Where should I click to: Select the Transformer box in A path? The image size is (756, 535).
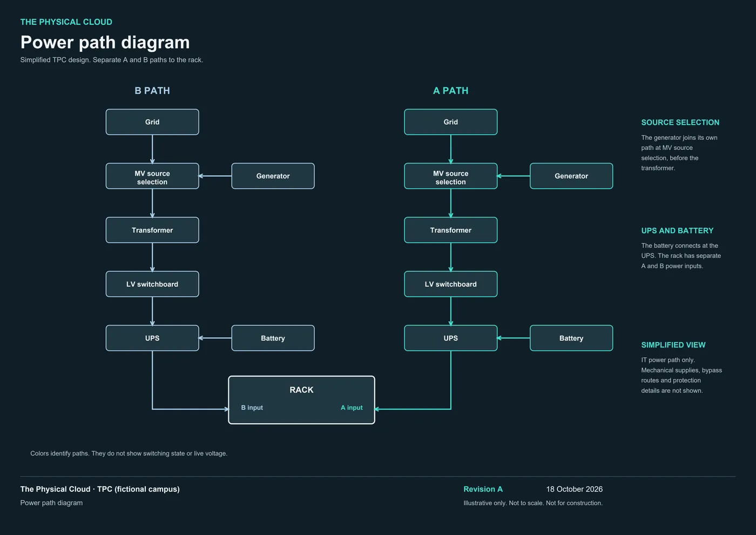coord(451,230)
